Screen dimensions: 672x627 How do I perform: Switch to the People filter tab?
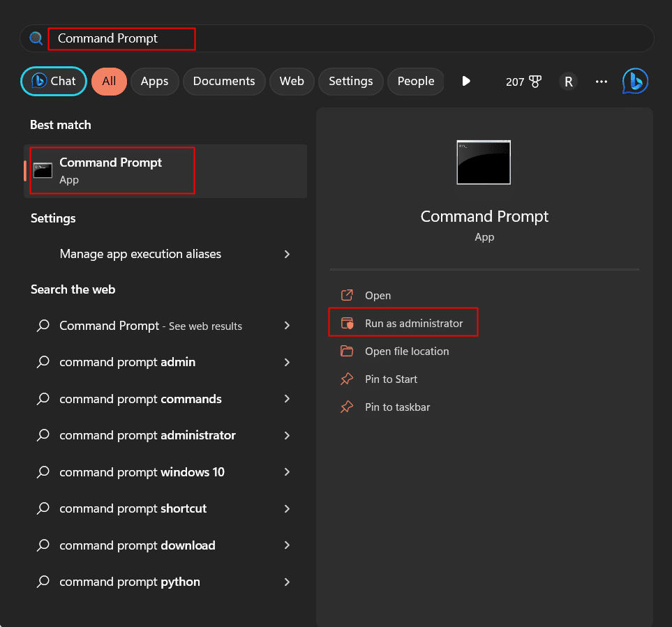416,81
